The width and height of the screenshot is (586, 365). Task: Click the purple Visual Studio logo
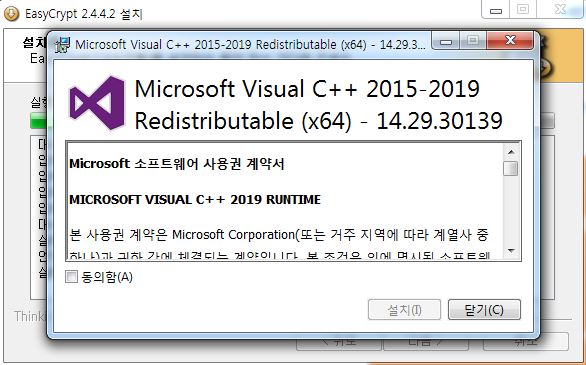pos(97,103)
